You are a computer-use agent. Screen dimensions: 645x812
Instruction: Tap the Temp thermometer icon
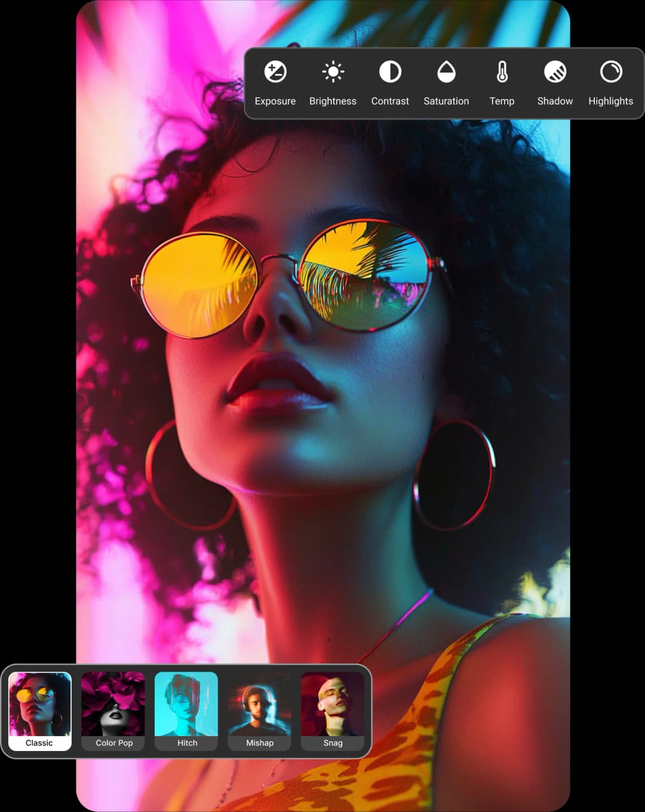click(502, 72)
